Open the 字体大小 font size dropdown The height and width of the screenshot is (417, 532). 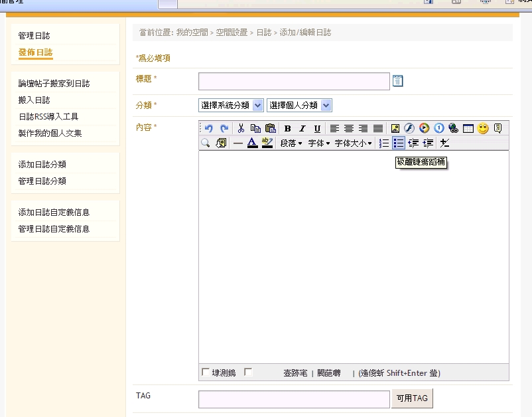353,143
